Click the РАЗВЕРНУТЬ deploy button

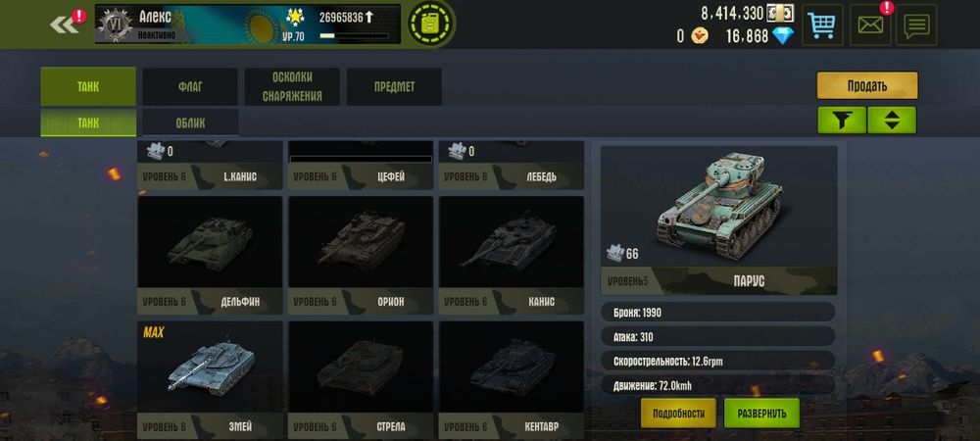point(761,413)
